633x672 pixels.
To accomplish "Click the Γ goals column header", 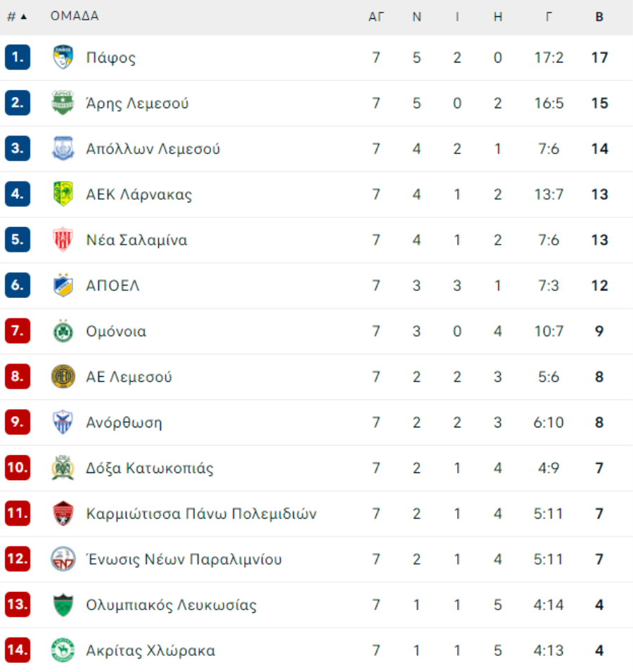I will tap(549, 17).
